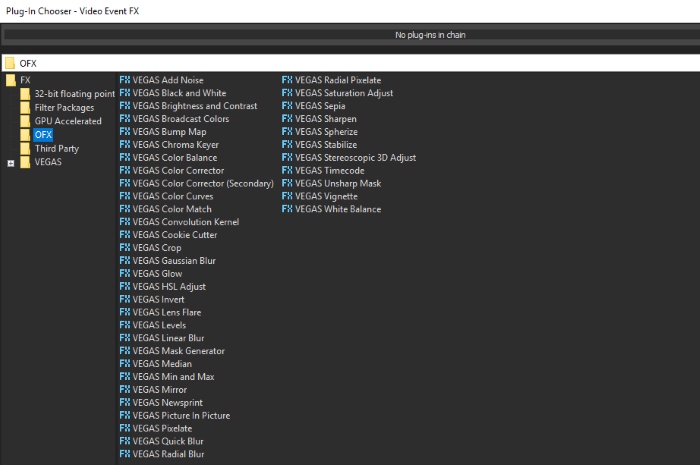This screenshot has height=465, width=700.
Task: Select VEGAS Stereoscopic 3D Adjust plug-in
Action: pyautogui.click(x=349, y=158)
